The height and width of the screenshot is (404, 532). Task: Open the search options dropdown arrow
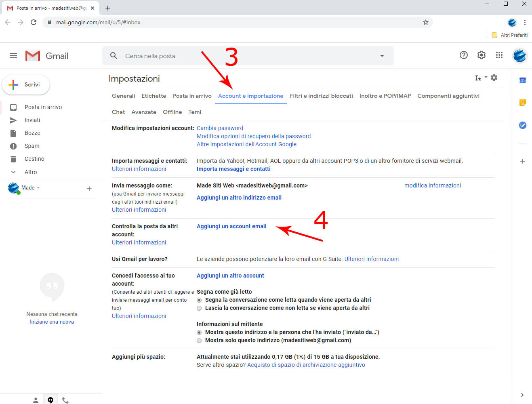pos(382,56)
